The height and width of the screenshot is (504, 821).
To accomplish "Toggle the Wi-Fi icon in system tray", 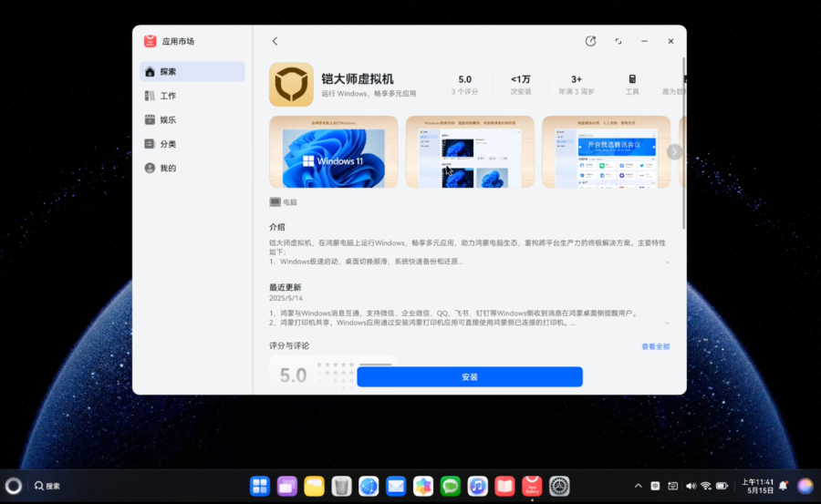I will coord(706,486).
